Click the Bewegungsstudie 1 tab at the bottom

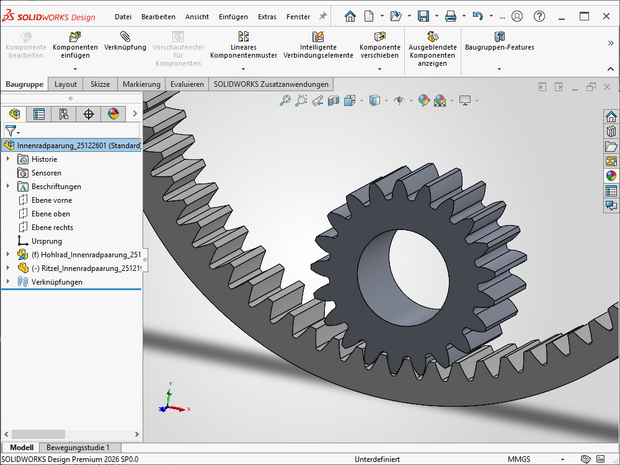(79, 447)
